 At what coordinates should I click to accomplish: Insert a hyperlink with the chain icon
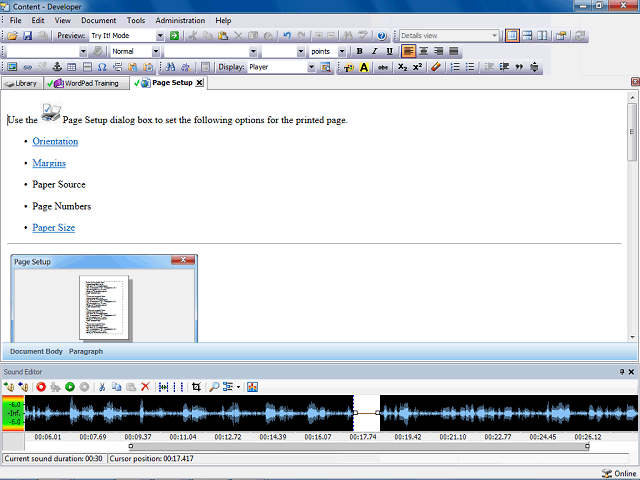pos(27,67)
